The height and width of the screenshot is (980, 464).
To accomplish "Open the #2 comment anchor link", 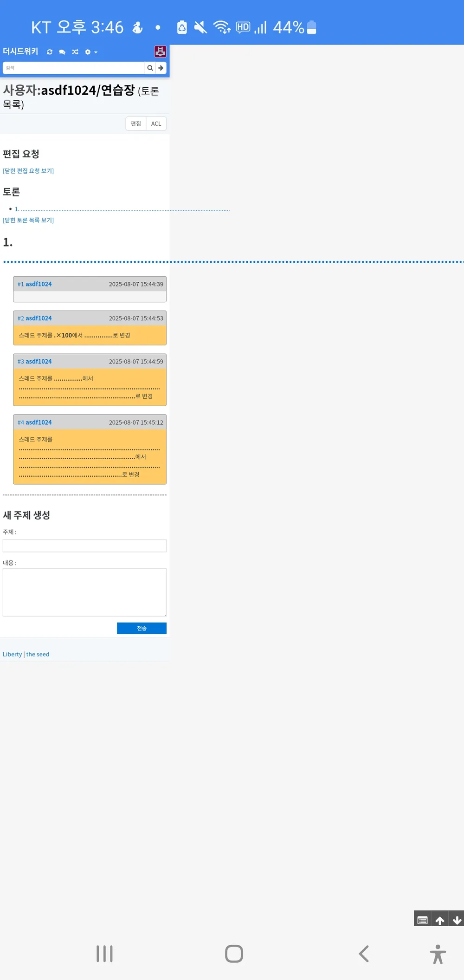I will (x=21, y=318).
